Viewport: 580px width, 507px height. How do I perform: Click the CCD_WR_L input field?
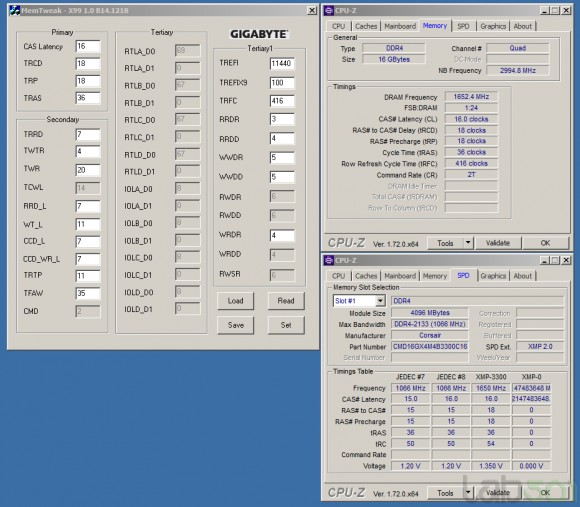pyautogui.click(x=88, y=259)
